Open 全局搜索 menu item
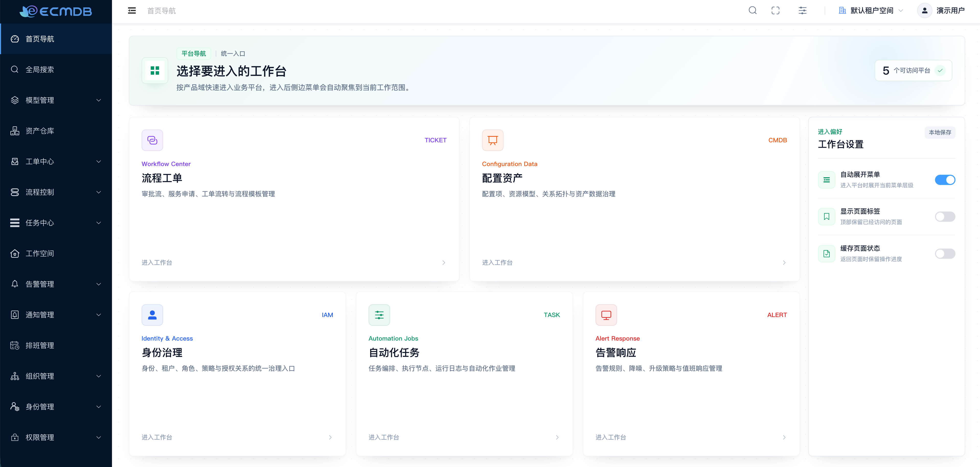Viewport: 980px width, 467px height. (56, 69)
